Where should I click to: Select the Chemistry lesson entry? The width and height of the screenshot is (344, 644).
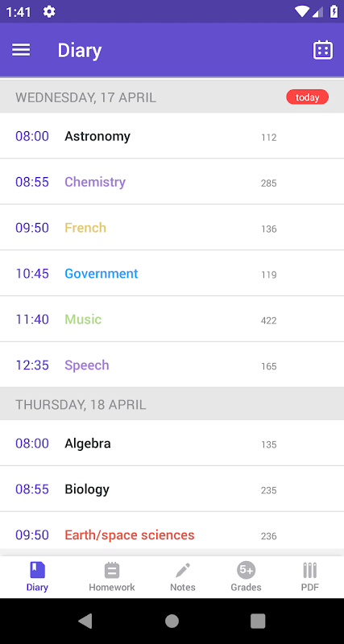coord(172,182)
